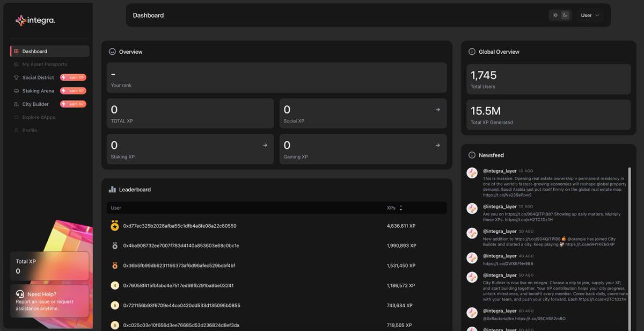Viewport: 644px width, 331px height.
Task: Click avatar of the Saudi Arabia real estate post
Action: tap(472, 173)
